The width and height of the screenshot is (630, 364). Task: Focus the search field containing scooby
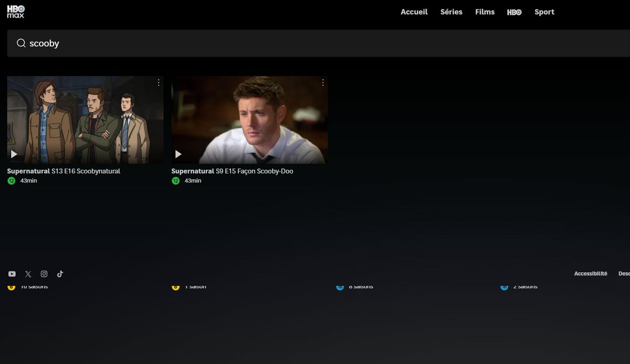(x=319, y=43)
